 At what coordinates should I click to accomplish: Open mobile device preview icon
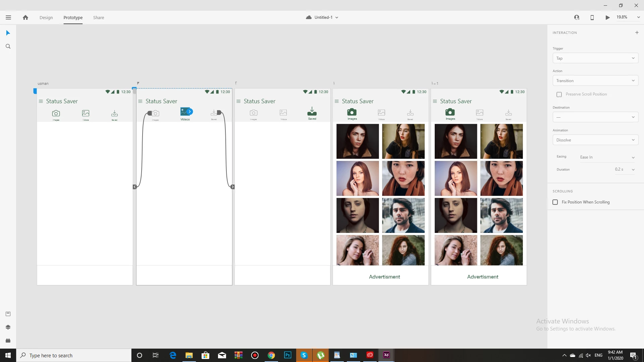[x=592, y=17]
